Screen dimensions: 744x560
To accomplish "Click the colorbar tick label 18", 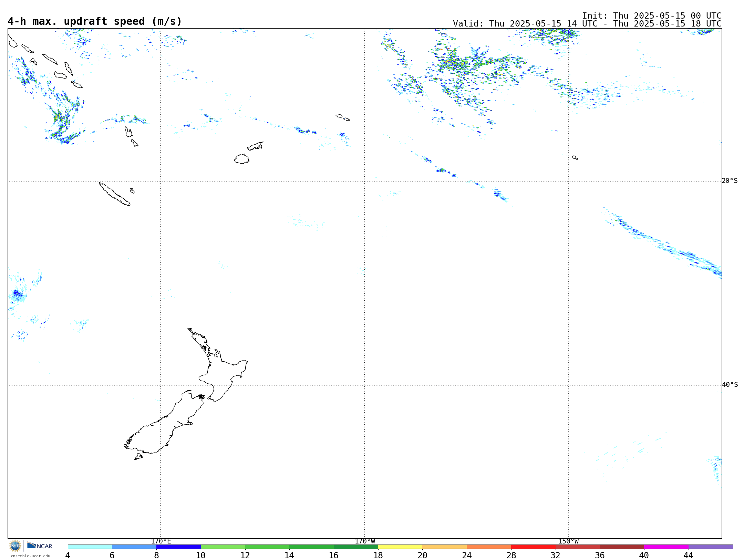I will (378, 555).
